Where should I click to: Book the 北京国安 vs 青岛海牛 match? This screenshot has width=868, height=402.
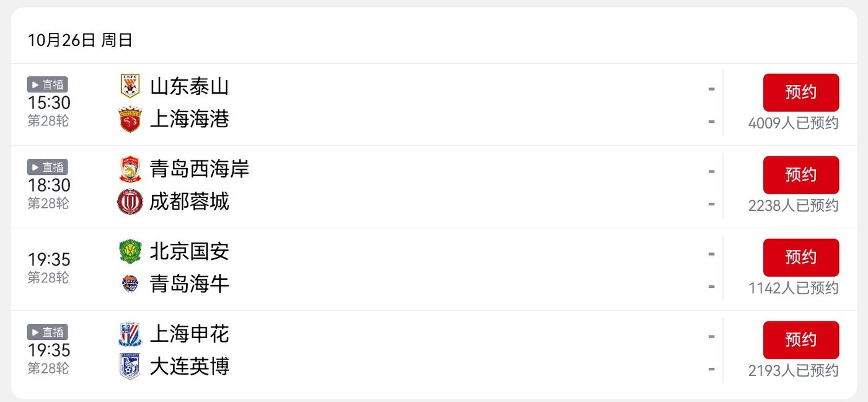[x=800, y=257]
